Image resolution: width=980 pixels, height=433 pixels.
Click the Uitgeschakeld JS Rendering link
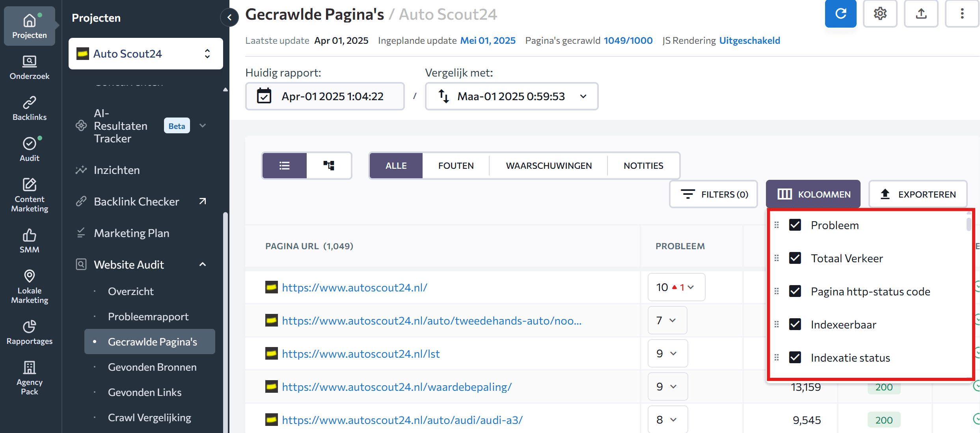749,41
